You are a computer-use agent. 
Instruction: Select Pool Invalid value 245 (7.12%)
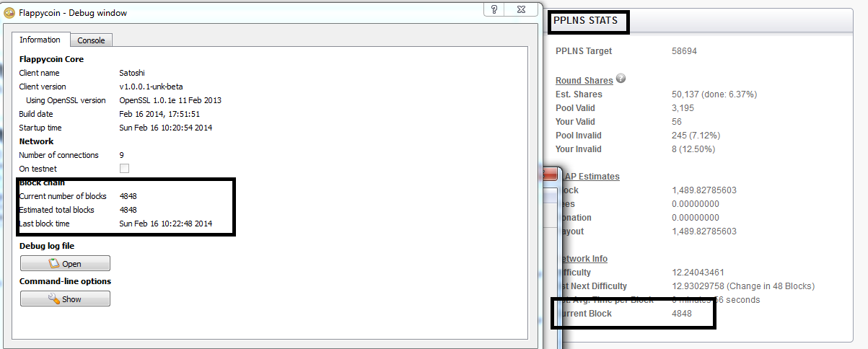coord(696,136)
